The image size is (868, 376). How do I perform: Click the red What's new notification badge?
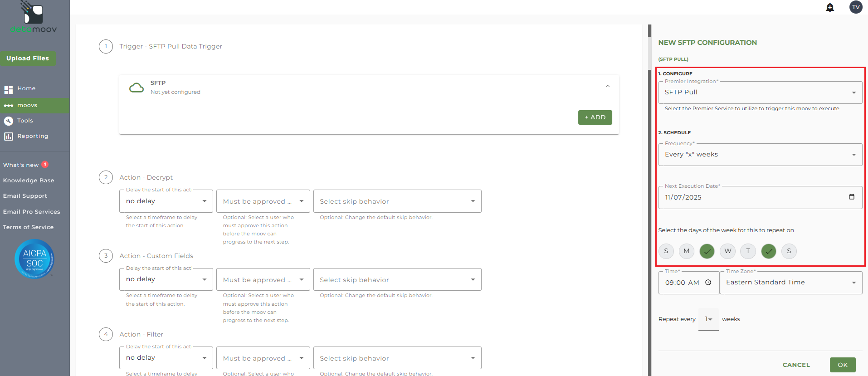(x=45, y=165)
